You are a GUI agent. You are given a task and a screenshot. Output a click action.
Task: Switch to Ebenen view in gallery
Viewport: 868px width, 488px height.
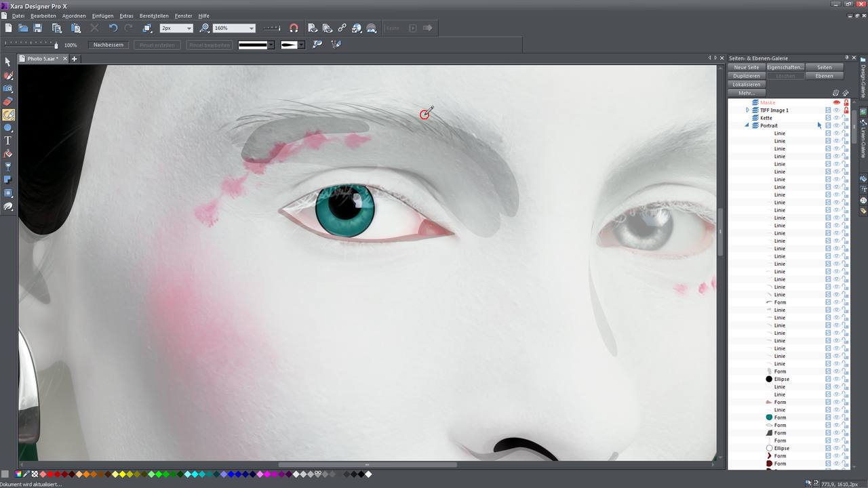click(x=825, y=76)
